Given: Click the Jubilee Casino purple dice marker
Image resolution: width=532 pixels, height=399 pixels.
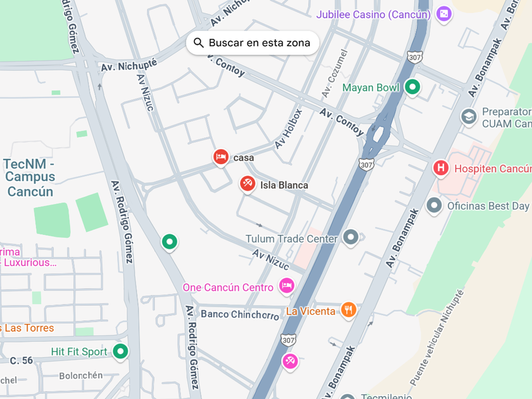Looking at the screenshot, I should [x=444, y=14].
